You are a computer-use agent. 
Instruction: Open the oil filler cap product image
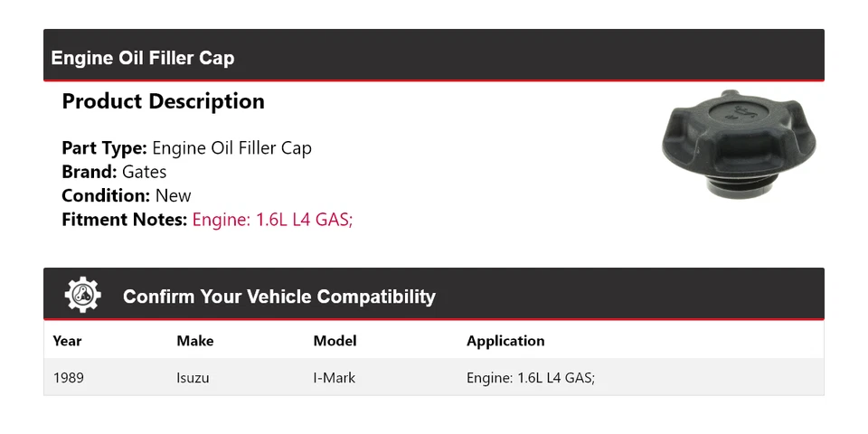tap(739, 145)
